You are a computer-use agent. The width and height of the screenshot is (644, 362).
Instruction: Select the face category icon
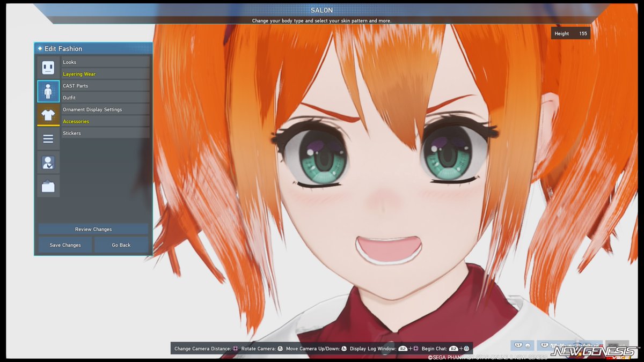[48, 68]
